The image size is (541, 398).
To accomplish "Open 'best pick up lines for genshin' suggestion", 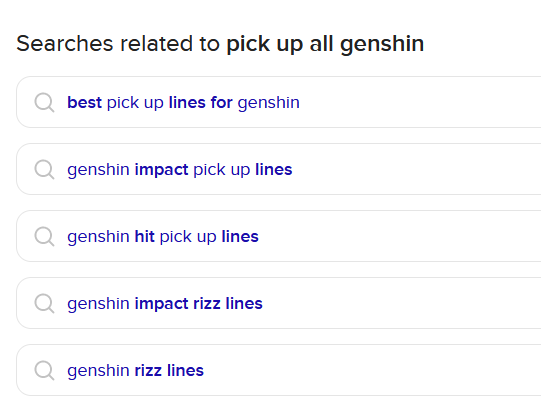I will point(183,103).
